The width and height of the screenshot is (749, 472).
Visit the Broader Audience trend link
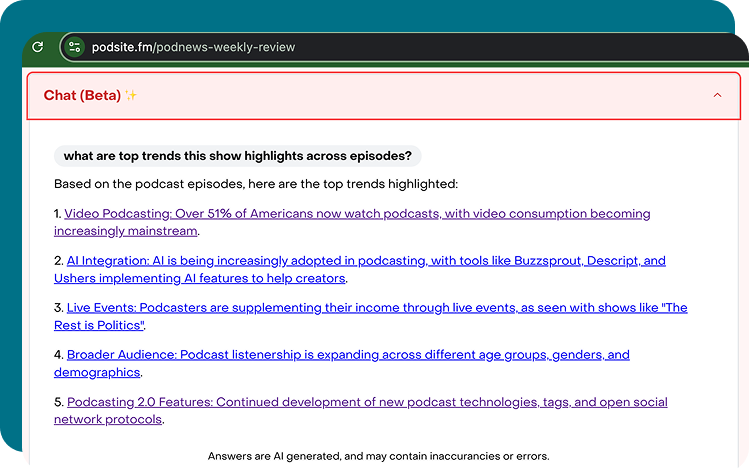342,364
